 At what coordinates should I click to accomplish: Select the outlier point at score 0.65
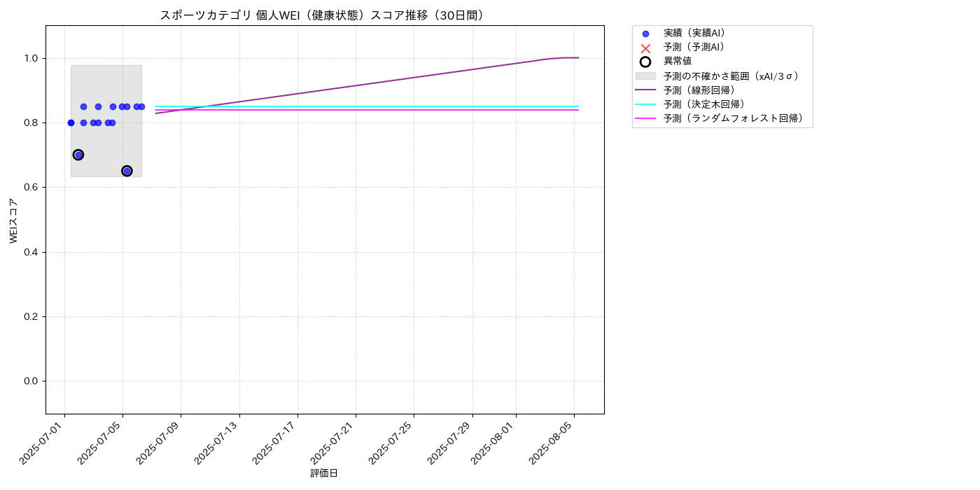click(127, 171)
